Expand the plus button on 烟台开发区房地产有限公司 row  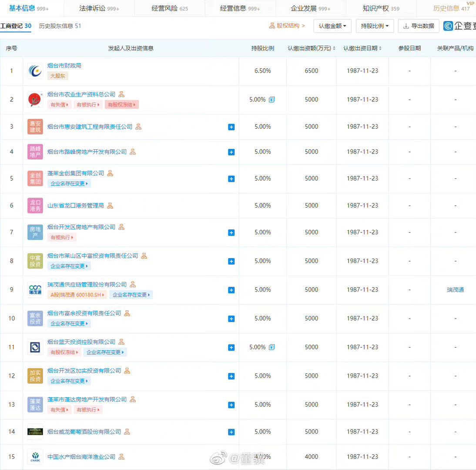(231, 233)
